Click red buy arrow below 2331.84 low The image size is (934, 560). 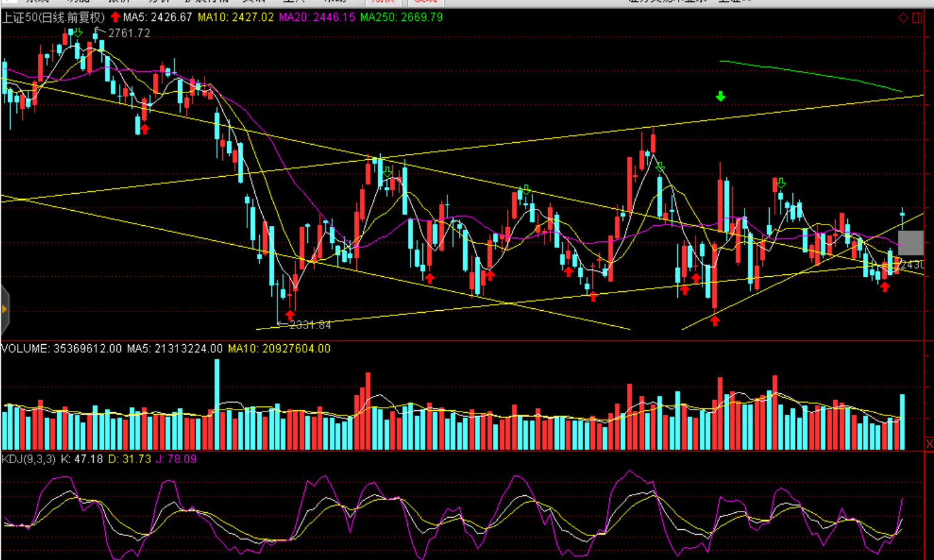tap(290, 314)
